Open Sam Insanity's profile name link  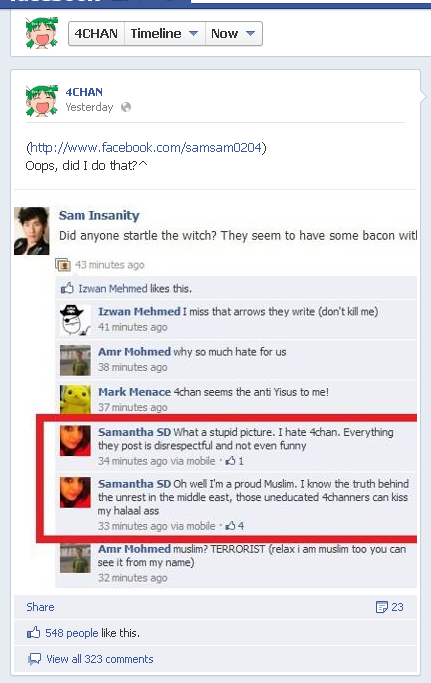(99, 215)
